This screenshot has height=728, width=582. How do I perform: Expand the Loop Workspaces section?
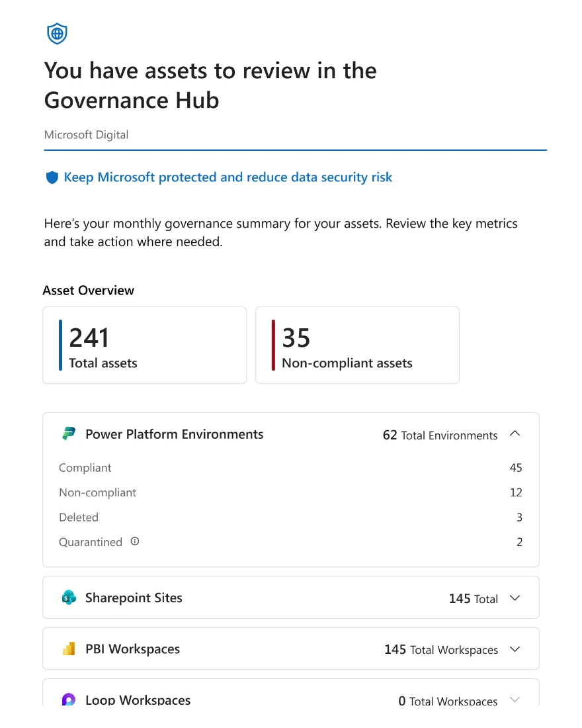click(515, 700)
